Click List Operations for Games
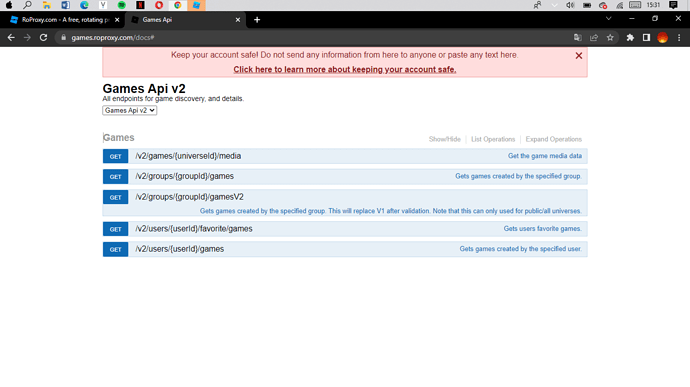Viewport: 690px width, 387px height. pyautogui.click(x=493, y=139)
